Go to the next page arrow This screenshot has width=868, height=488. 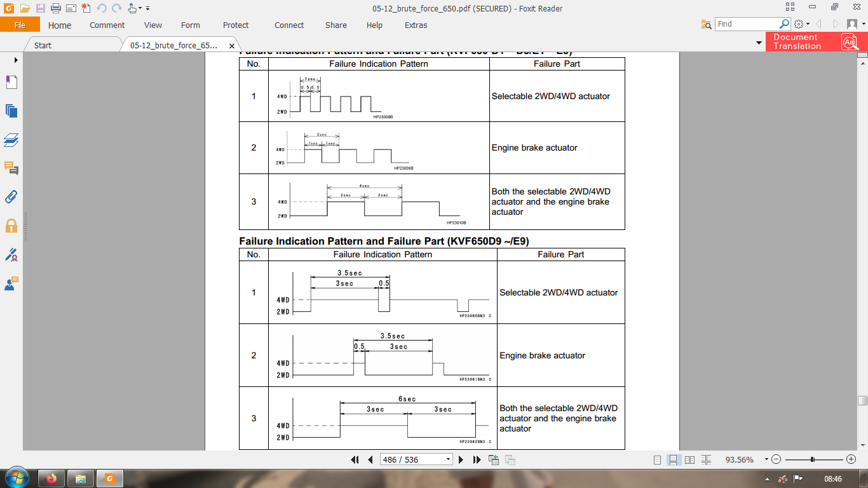[x=461, y=459]
